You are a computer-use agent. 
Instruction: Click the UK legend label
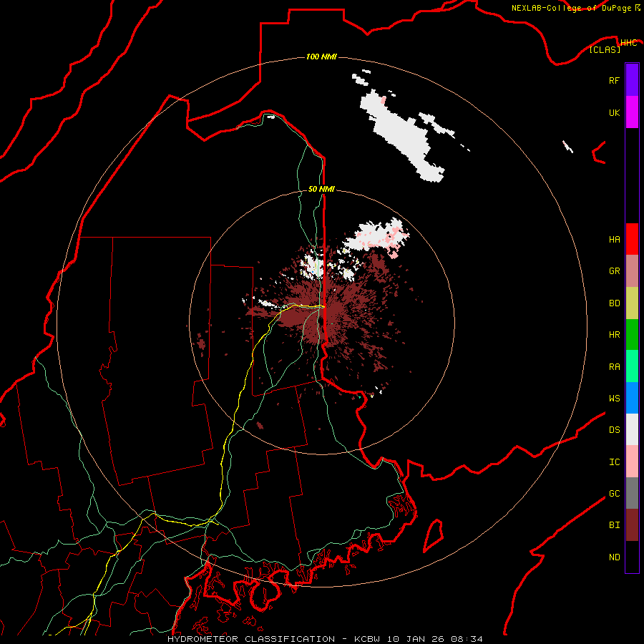click(x=614, y=112)
